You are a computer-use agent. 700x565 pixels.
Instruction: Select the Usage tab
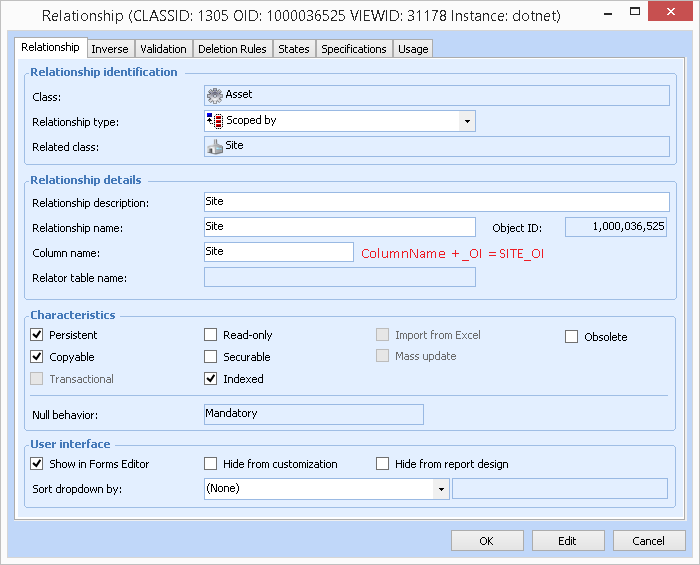point(412,49)
